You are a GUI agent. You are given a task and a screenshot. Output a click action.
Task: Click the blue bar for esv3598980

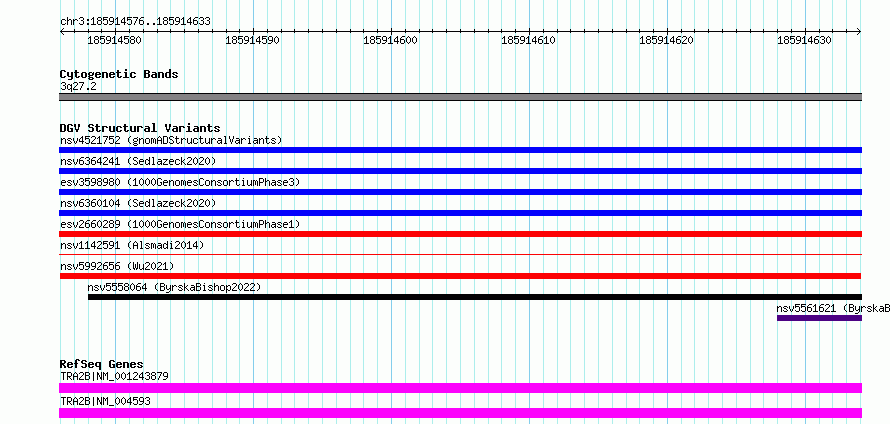pos(460,192)
